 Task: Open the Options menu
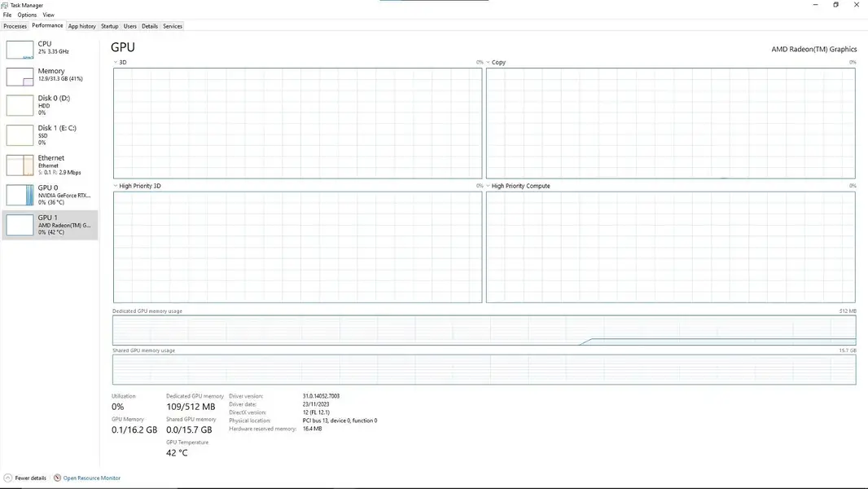point(27,15)
